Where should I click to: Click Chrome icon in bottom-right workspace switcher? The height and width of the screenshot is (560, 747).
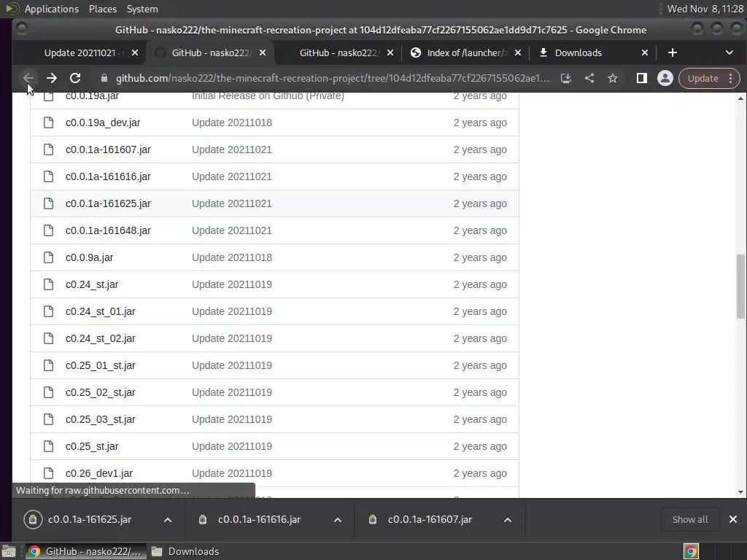tap(691, 551)
